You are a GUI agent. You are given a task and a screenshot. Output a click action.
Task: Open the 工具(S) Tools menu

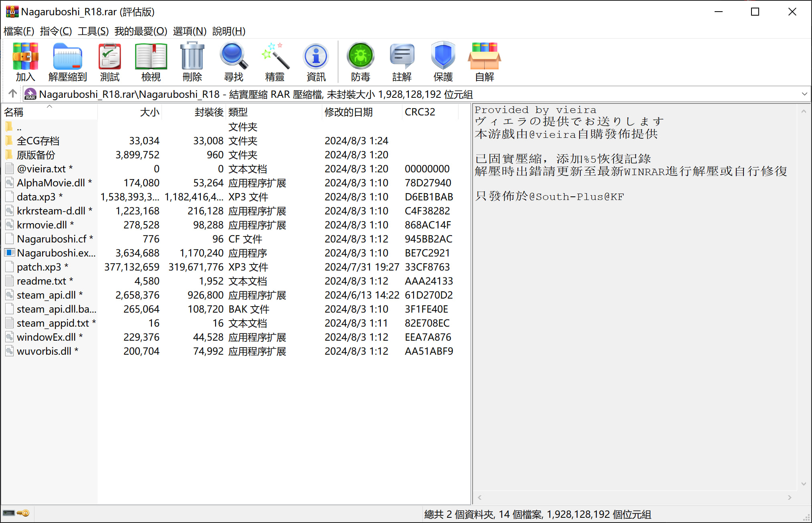[x=93, y=31]
